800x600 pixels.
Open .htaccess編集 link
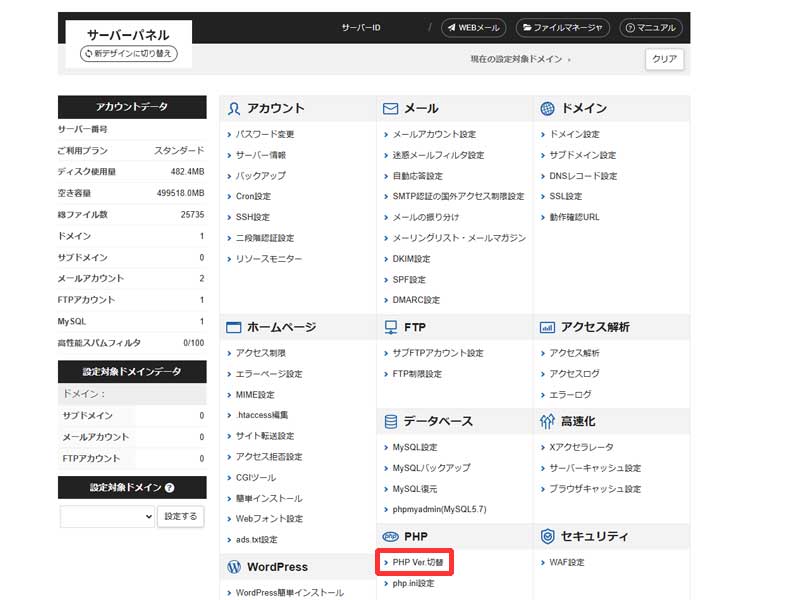pyautogui.click(x=262, y=415)
